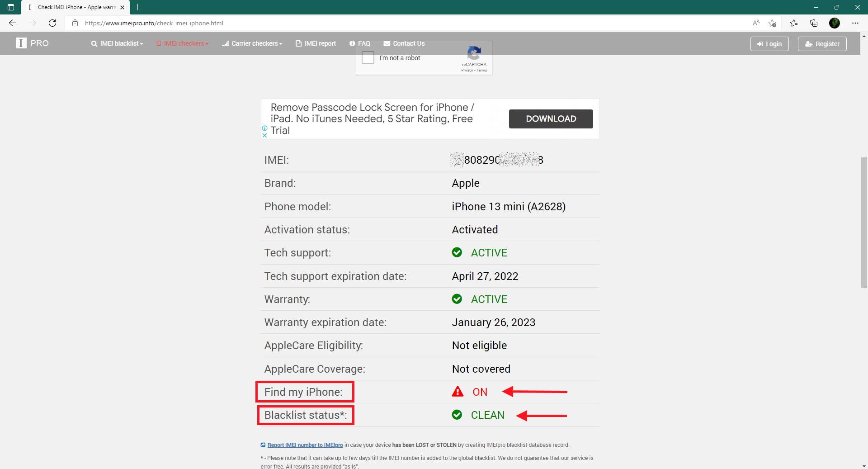Click the IMEIpro PRO site logo
The height and width of the screenshot is (469, 868).
tap(32, 43)
